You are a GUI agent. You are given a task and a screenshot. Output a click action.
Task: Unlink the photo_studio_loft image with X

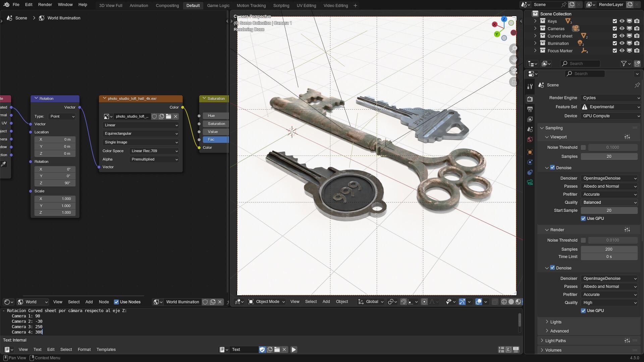pos(175,116)
